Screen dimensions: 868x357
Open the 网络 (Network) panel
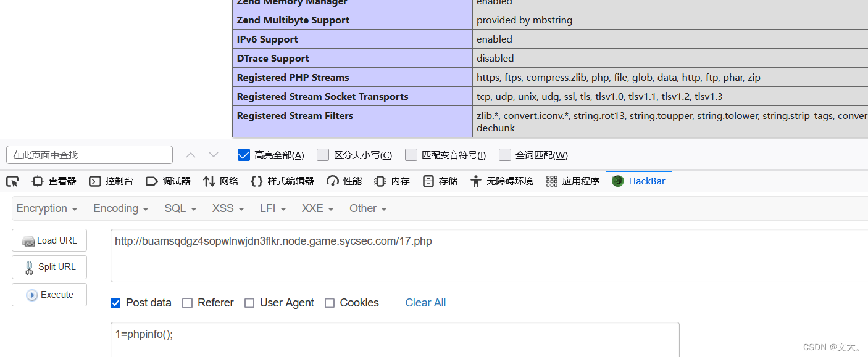point(220,181)
